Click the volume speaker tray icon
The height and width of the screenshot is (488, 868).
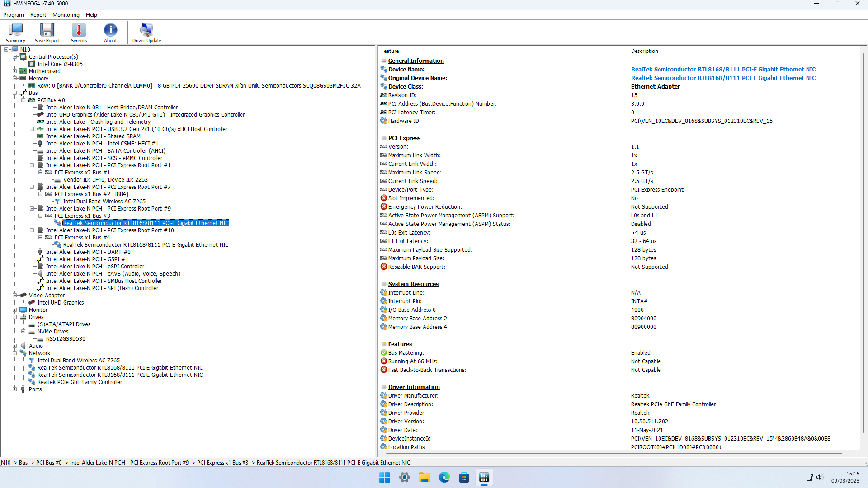pyautogui.click(x=819, y=477)
